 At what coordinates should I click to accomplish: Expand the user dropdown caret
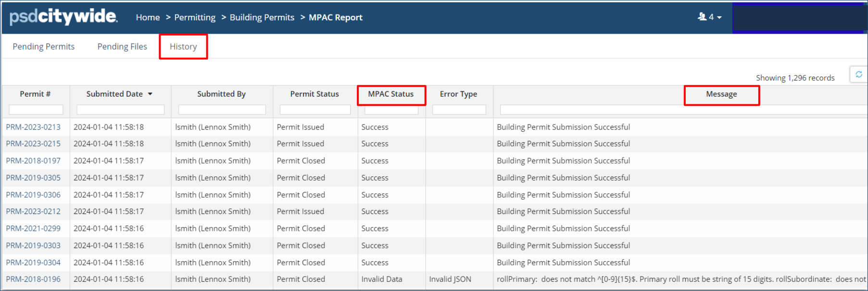click(x=719, y=17)
